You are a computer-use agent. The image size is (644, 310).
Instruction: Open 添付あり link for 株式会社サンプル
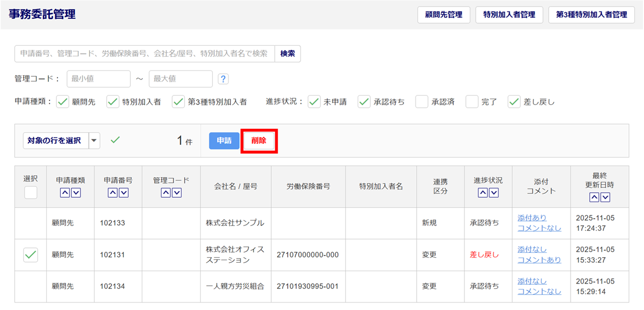pos(532,218)
